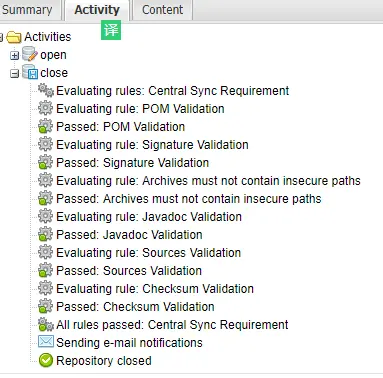
Task: Click gear icon for Evaluating rule: Signature Validation
Action: [46, 144]
